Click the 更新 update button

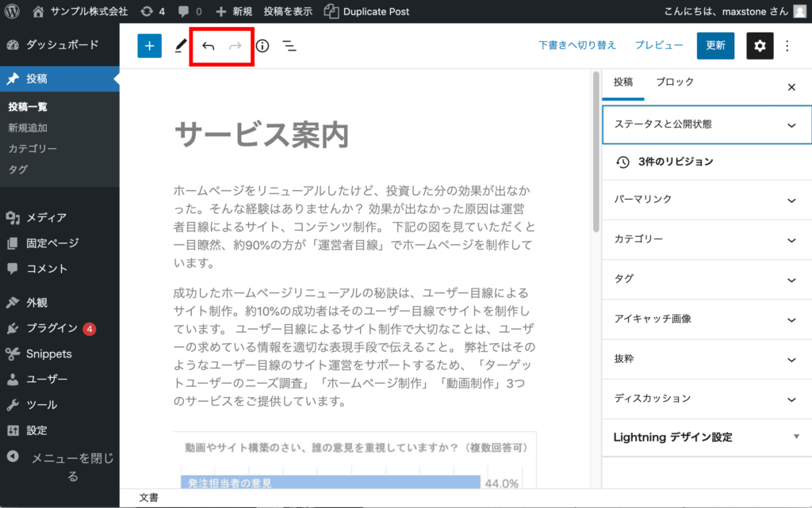[x=715, y=46]
